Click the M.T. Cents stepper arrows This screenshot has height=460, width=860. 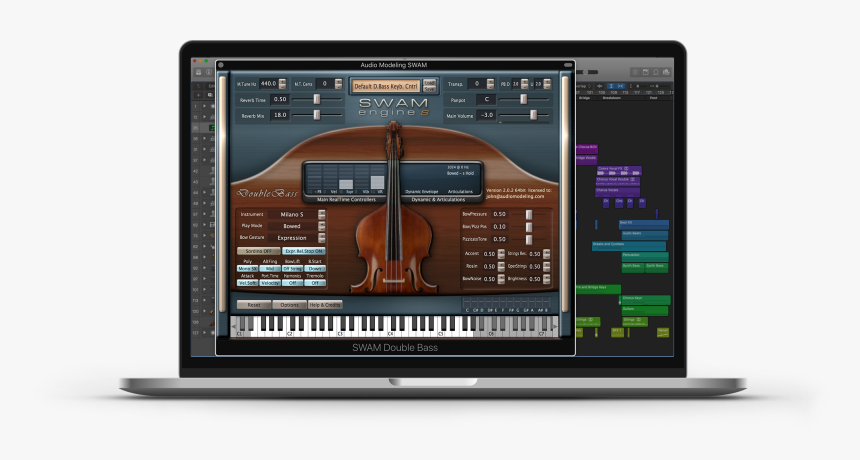[338, 84]
